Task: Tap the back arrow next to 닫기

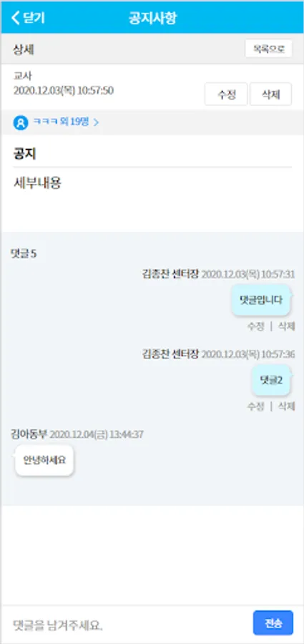Action: click(x=16, y=18)
